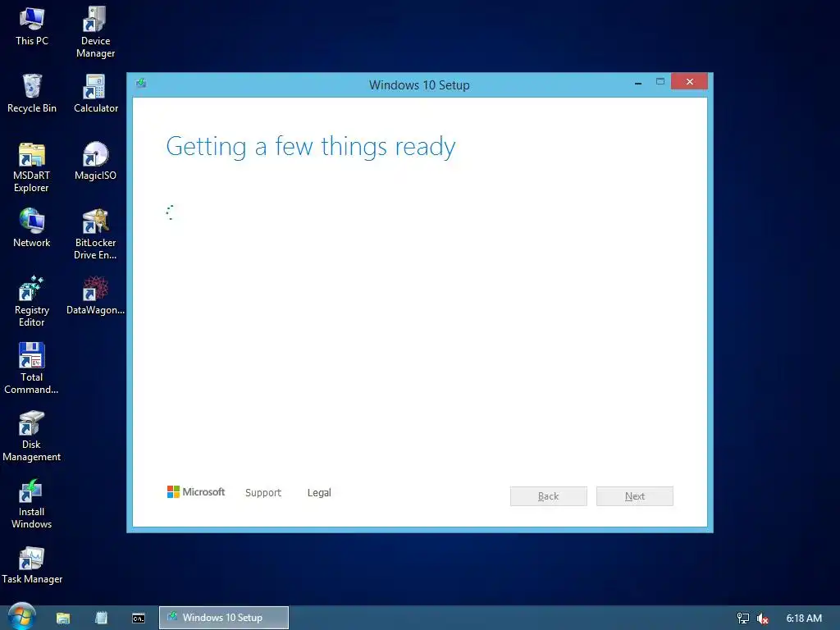Close the Windows 10 Setup window
Screen dimensions: 840x630
tap(689, 81)
